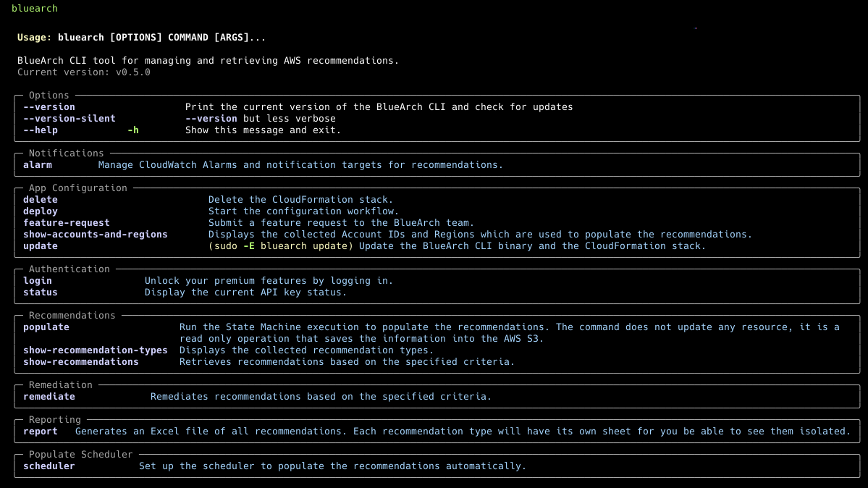Select the deploy command
The width and height of the screenshot is (868, 488).
click(x=40, y=211)
